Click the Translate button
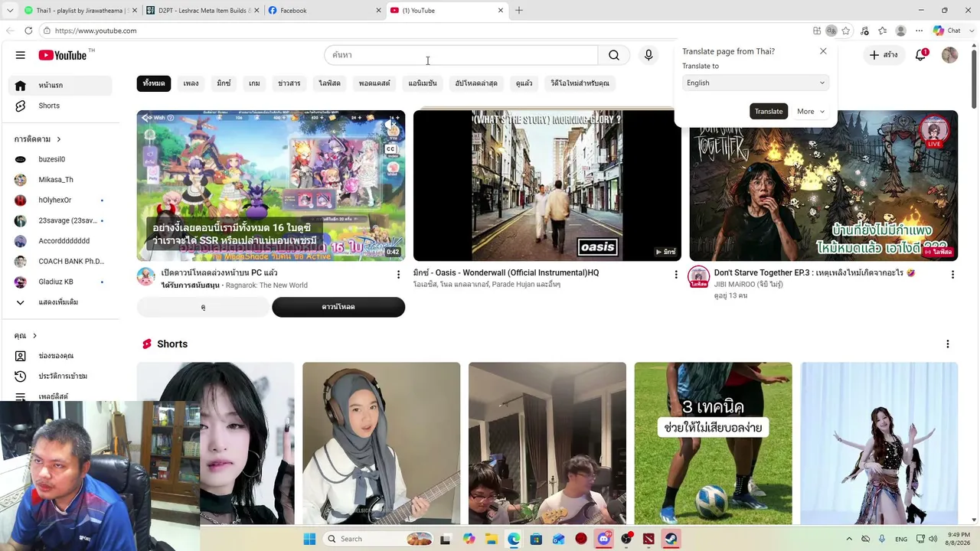This screenshot has width=980, height=551. click(x=769, y=112)
